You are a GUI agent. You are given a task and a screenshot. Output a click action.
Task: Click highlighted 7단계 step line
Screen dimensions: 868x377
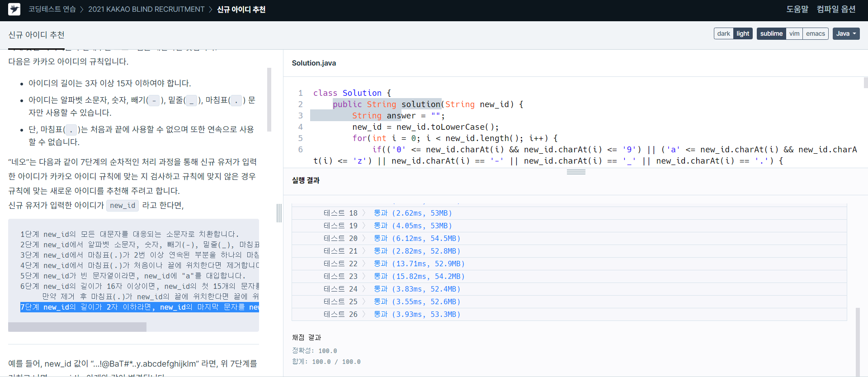tap(140, 307)
